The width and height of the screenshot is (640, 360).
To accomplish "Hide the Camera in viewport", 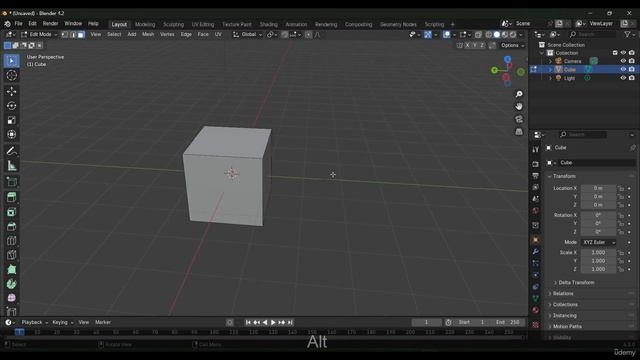I will coord(623,61).
